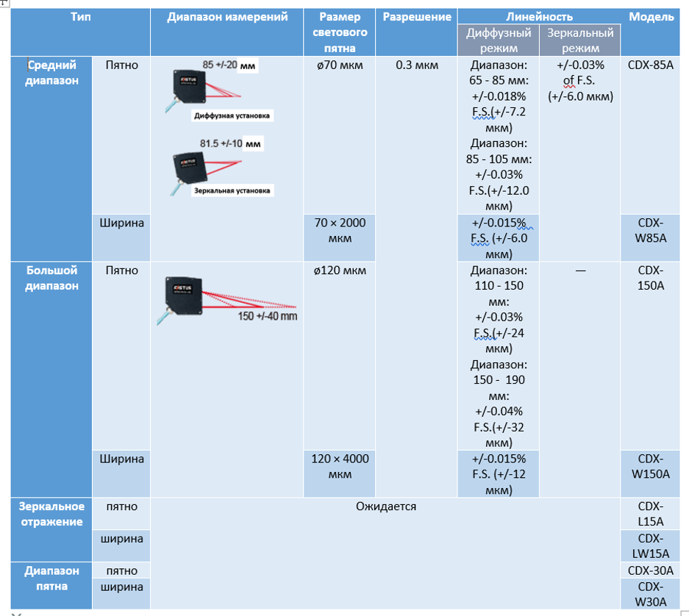Click the table move handle icon

pos(4,3)
